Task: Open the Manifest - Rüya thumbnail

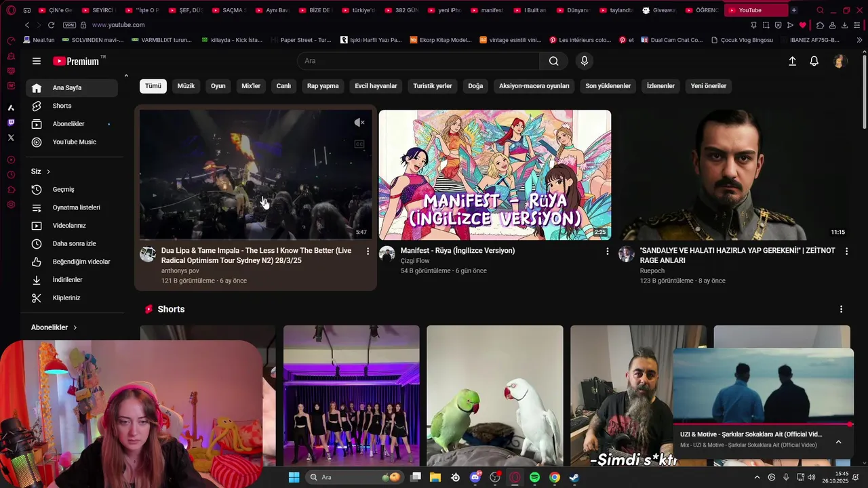Action: point(494,175)
